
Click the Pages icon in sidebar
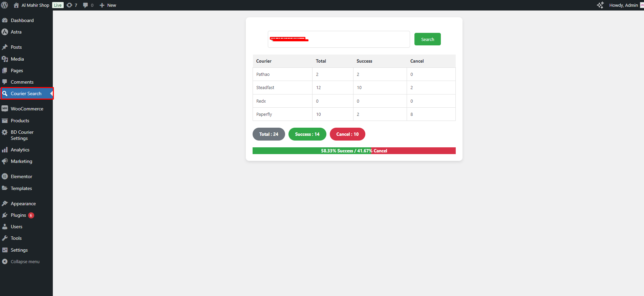pos(5,70)
